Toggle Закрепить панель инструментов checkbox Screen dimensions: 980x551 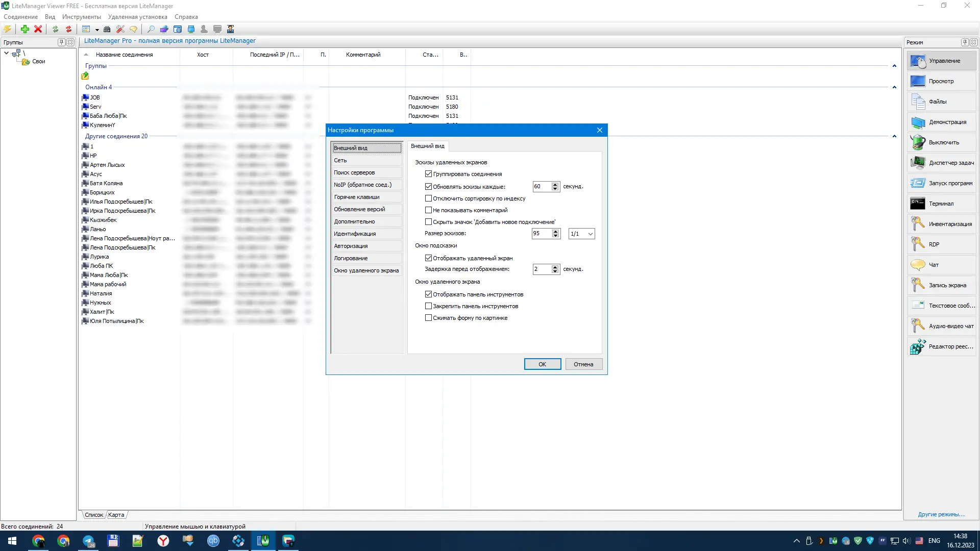(x=428, y=306)
